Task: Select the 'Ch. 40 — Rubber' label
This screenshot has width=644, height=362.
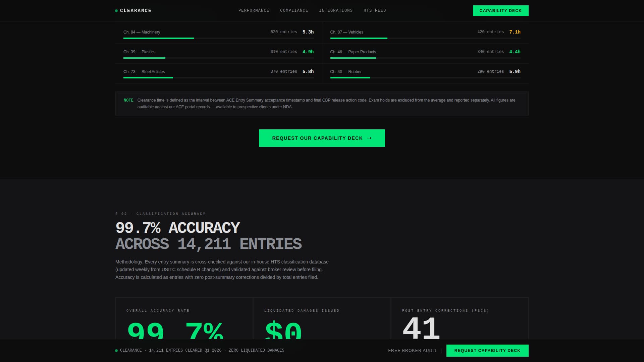Action: point(346,72)
